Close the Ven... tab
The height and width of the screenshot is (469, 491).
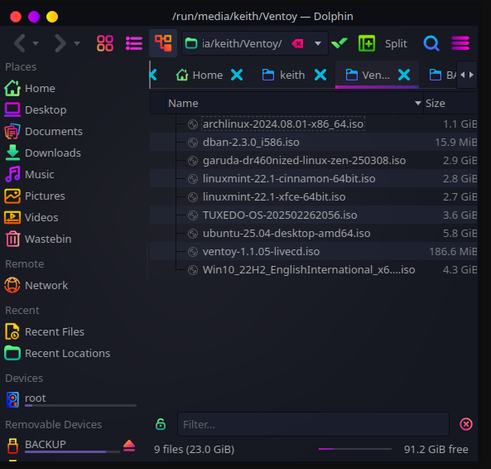pos(404,75)
